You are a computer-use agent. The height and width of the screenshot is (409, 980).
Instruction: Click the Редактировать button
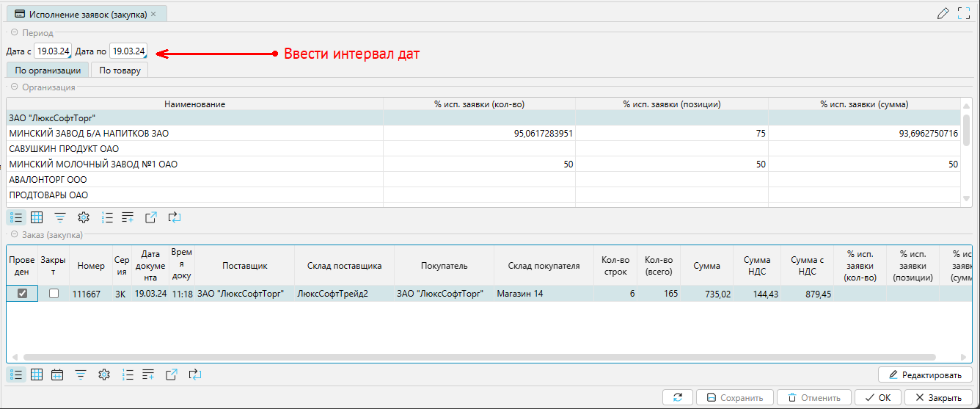pyautogui.click(x=925, y=374)
